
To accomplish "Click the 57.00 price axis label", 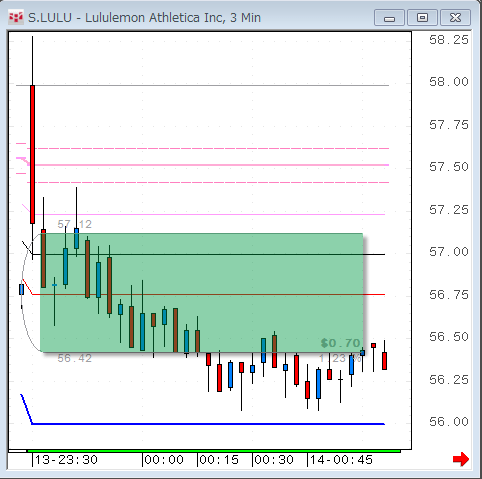I will [x=449, y=252].
